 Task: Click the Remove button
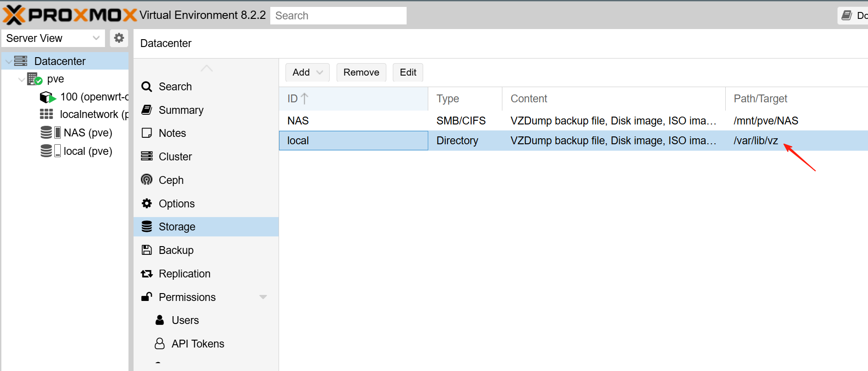click(361, 72)
